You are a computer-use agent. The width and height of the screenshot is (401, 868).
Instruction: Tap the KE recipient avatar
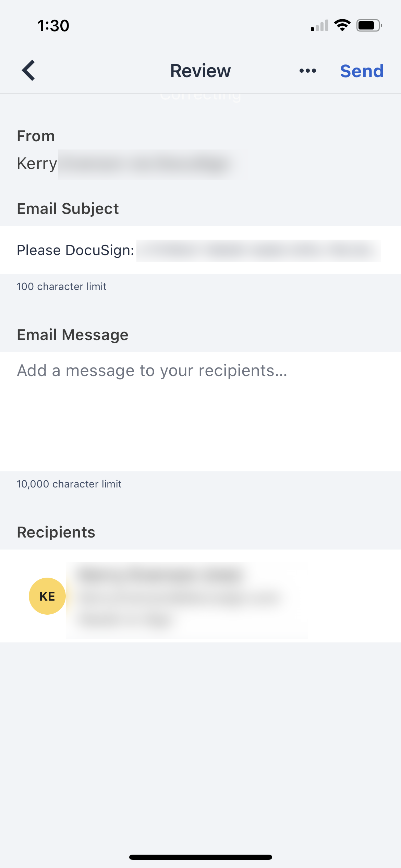[47, 596]
